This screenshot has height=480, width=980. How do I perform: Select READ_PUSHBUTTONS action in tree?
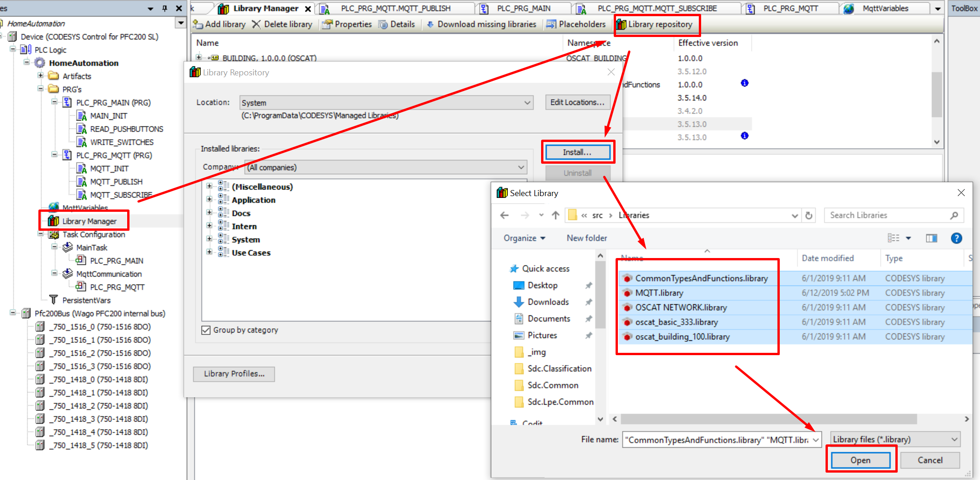pos(127,129)
